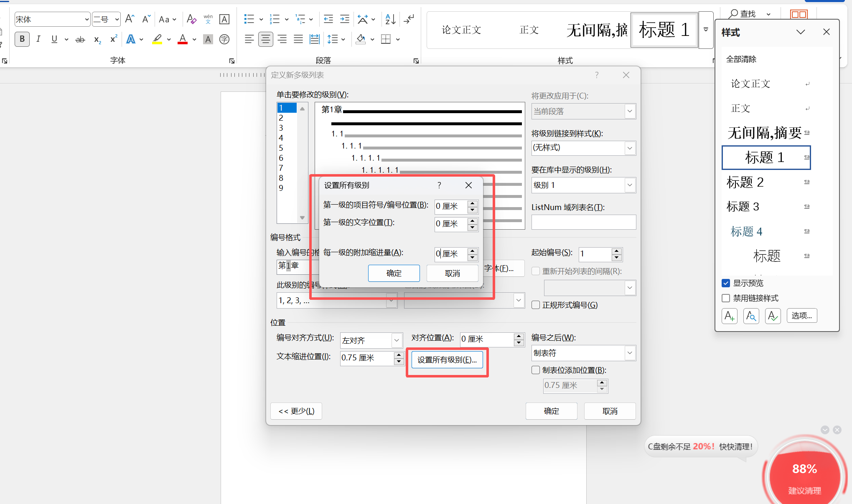
Task: Click the Bold formatting icon
Action: click(x=22, y=39)
